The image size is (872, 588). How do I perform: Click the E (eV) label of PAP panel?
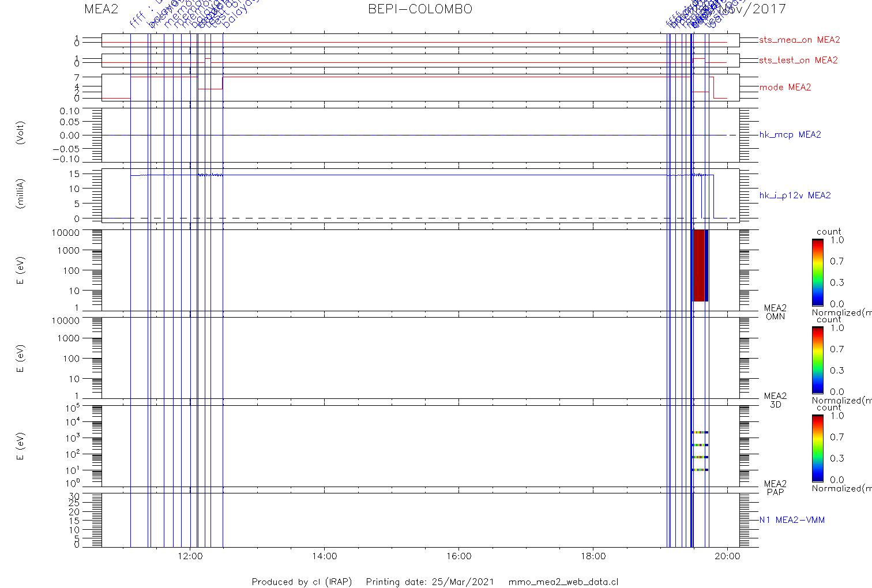21,446
